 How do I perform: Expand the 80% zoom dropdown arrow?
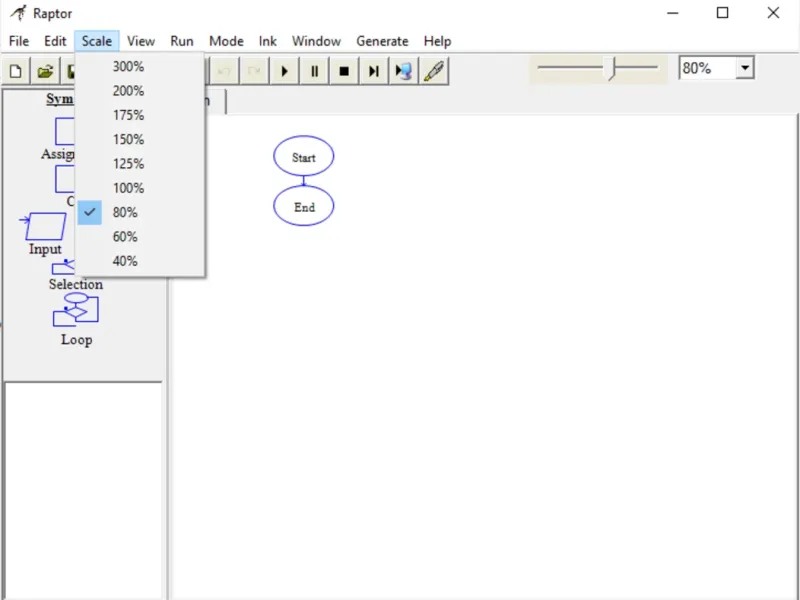coord(745,68)
